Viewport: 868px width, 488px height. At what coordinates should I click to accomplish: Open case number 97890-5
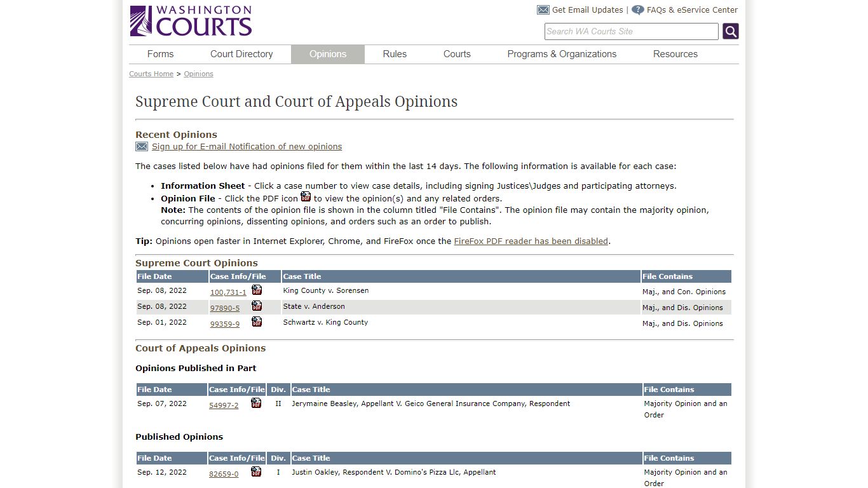click(x=225, y=308)
